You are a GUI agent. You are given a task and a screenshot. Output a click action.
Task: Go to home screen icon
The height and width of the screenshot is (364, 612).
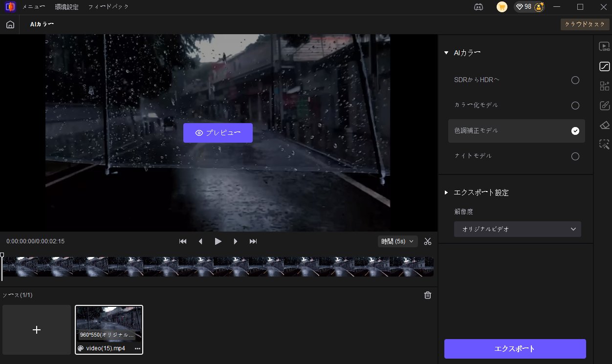coord(10,24)
